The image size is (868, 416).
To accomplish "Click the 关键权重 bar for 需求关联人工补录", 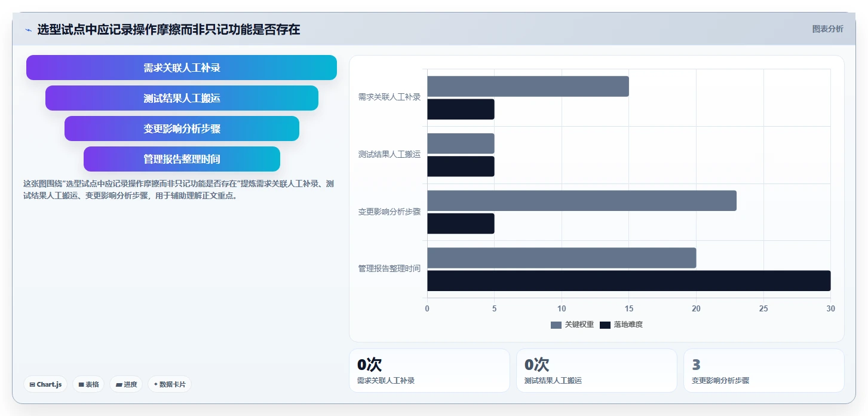I will 528,86.
